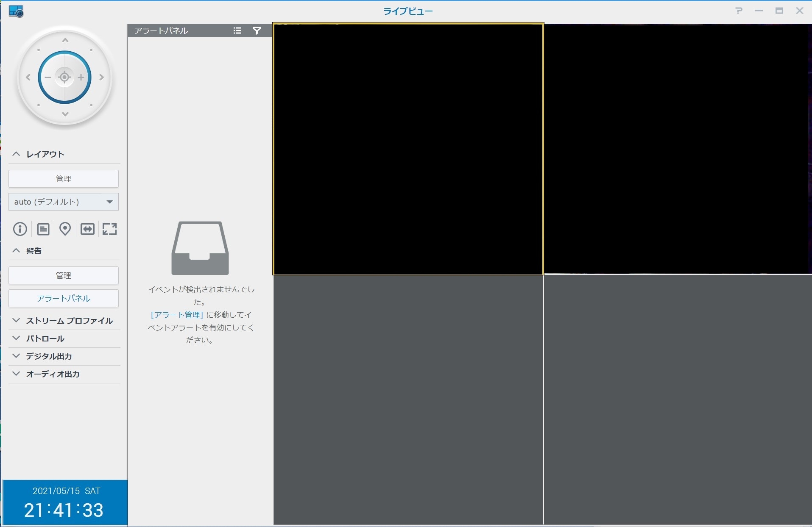This screenshot has height=527, width=812.
Task: Pan camera up with PTZ arrow
Action: point(65,41)
